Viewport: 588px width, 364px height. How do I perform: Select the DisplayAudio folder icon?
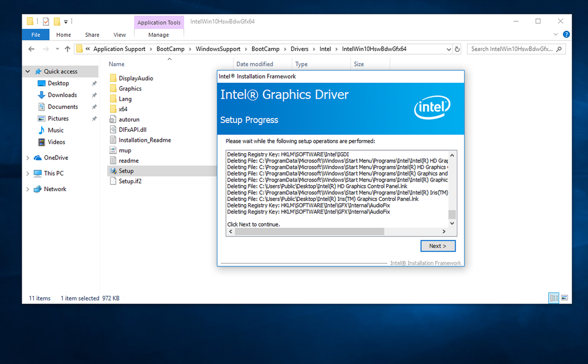pyautogui.click(x=113, y=78)
